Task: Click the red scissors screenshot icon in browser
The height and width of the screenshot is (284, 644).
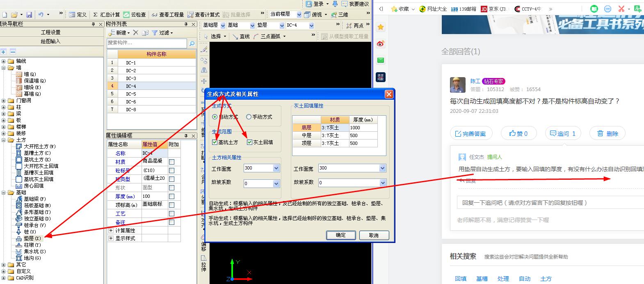Action: pos(621,9)
